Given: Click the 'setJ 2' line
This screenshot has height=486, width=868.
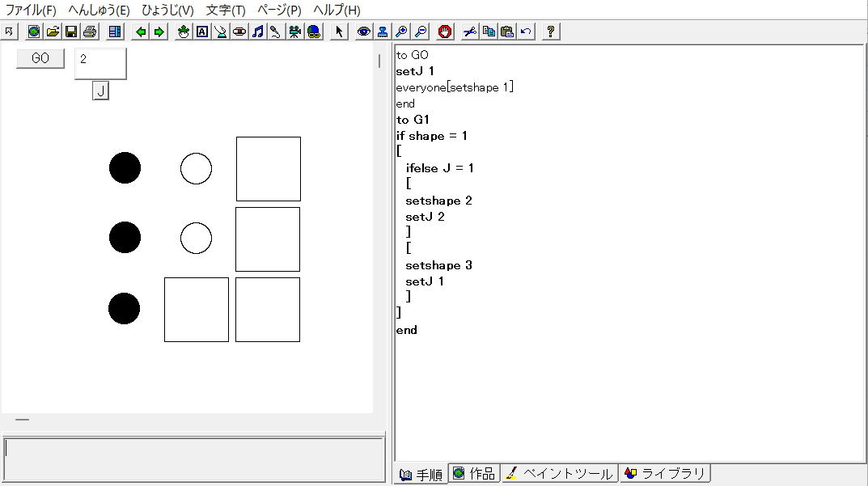Looking at the screenshot, I should coord(425,217).
